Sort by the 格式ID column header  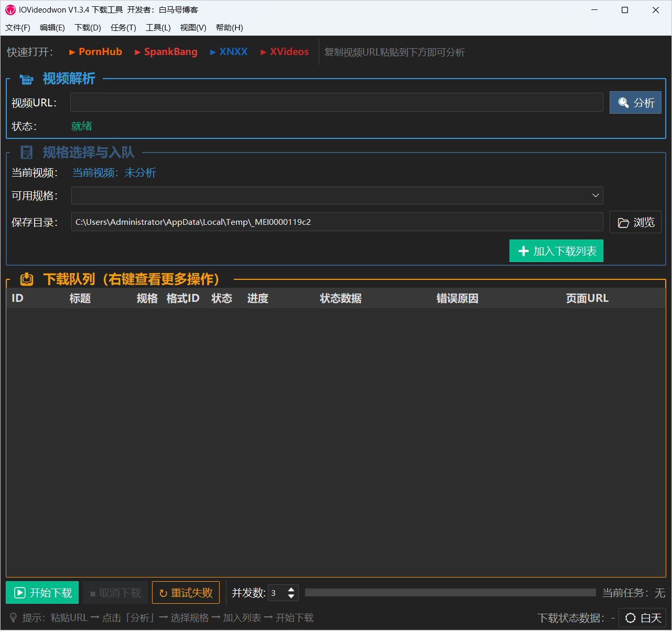(x=183, y=298)
